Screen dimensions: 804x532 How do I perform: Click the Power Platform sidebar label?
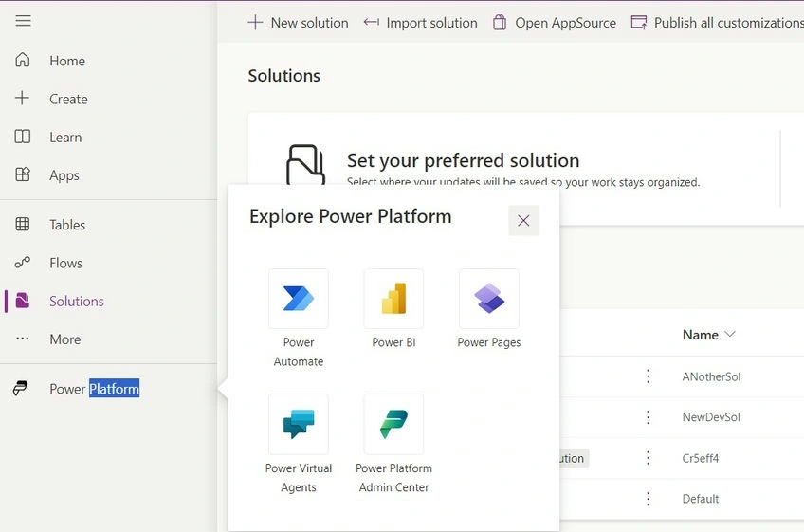point(95,389)
